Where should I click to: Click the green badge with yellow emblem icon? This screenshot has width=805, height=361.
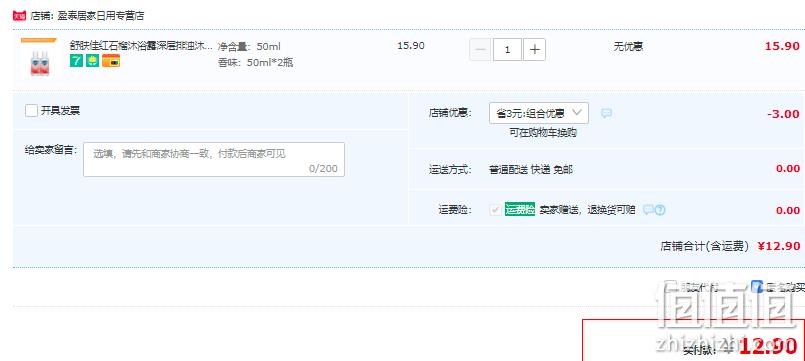pos(93,62)
